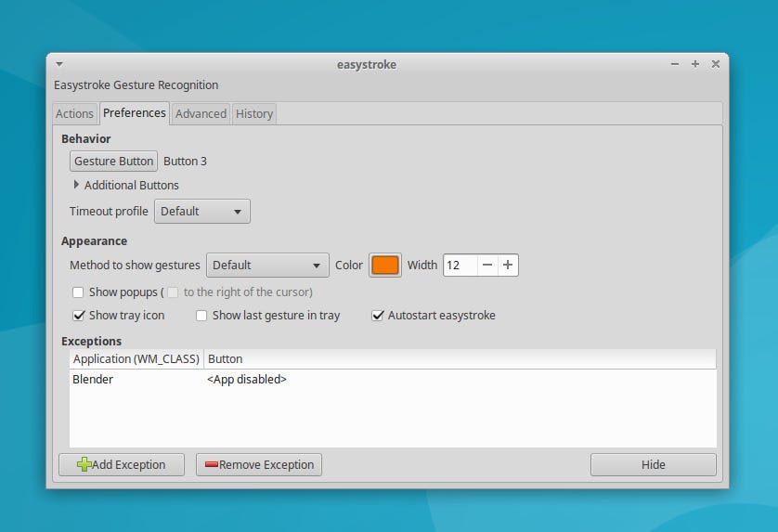Viewport: 778px width, 532px height.
Task: Open the window menu arrow in title bar
Action: click(x=59, y=64)
